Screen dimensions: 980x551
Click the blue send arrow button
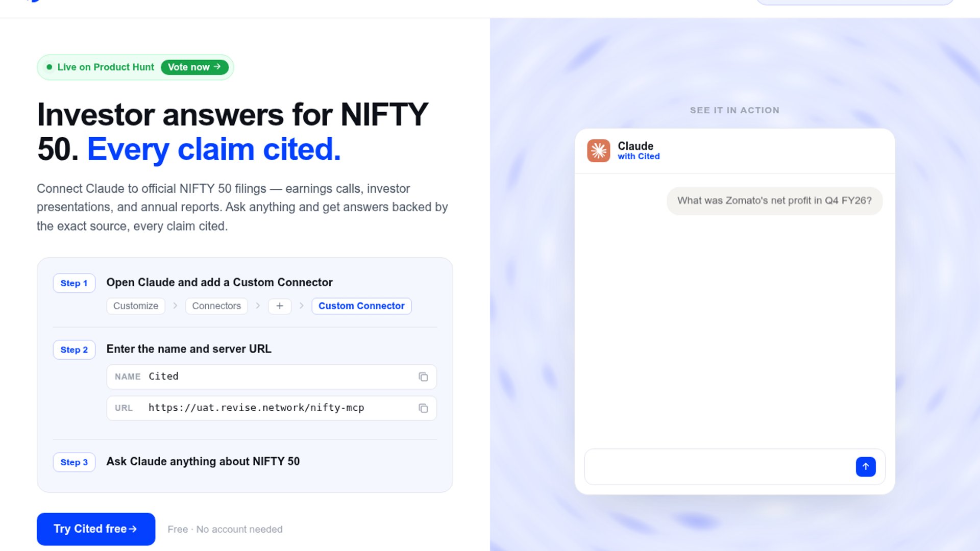[866, 467]
